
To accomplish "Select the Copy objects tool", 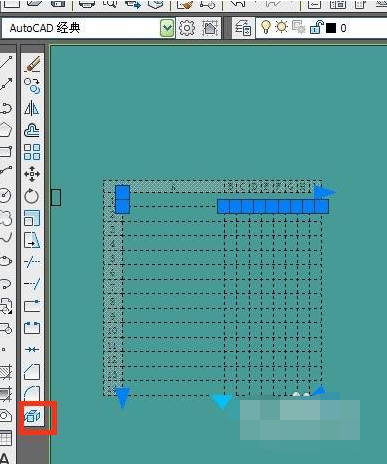I will (x=32, y=85).
